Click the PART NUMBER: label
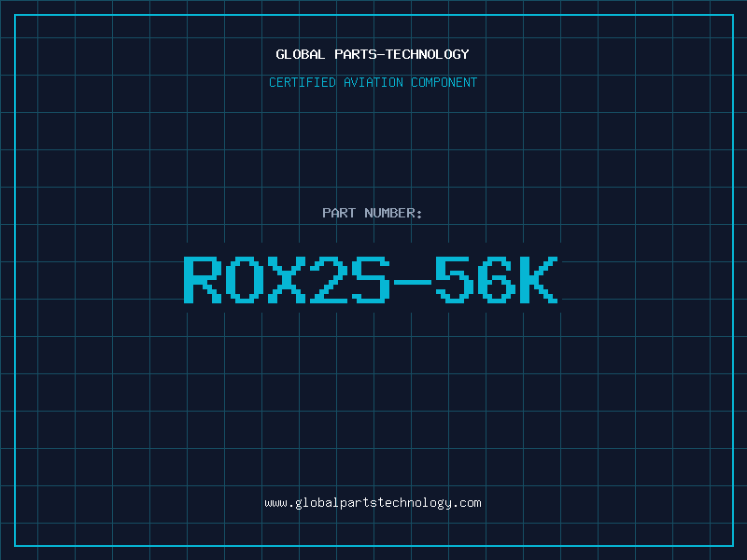The height and width of the screenshot is (560, 747). (x=373, y=213)
